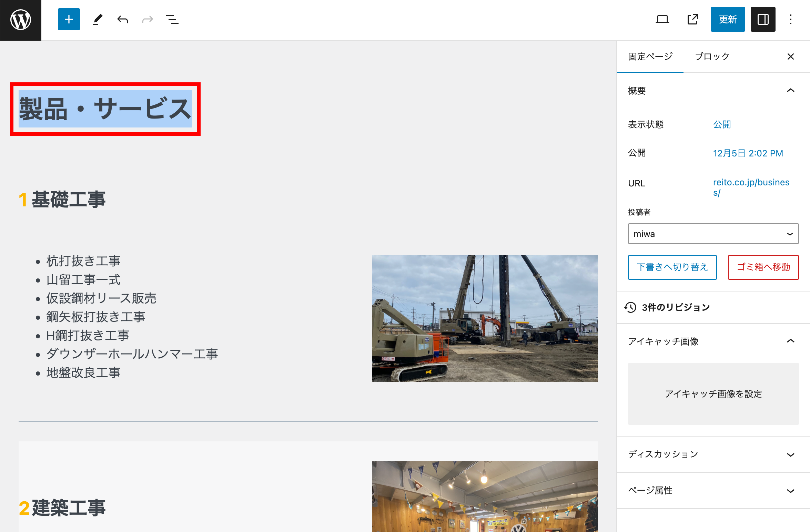
Task: Open the three-dot options menu
Action: 791,19
